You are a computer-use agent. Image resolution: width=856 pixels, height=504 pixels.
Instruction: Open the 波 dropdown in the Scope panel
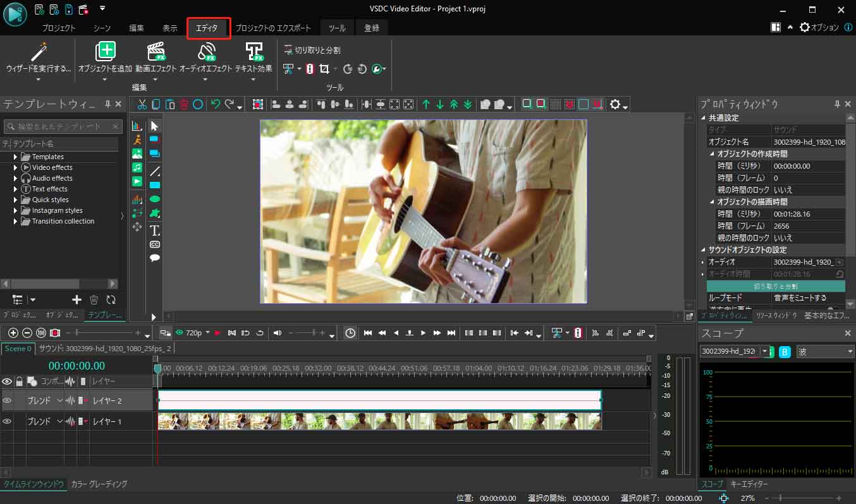pos(825,352)
